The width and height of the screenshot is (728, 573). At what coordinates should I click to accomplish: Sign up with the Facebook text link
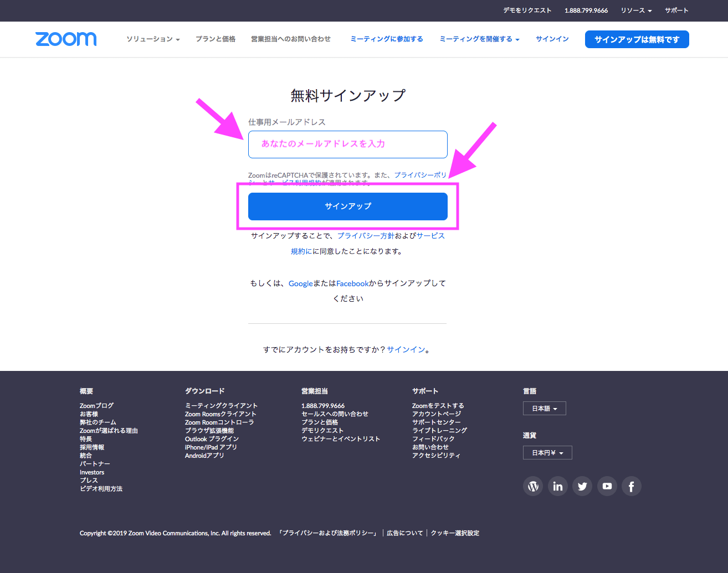click(x=352, y=283)
